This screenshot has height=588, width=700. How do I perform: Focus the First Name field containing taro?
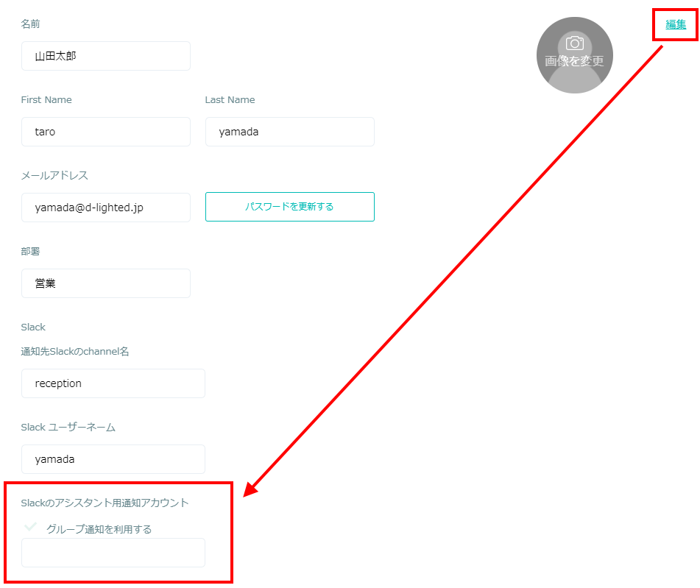pos(106,132)
